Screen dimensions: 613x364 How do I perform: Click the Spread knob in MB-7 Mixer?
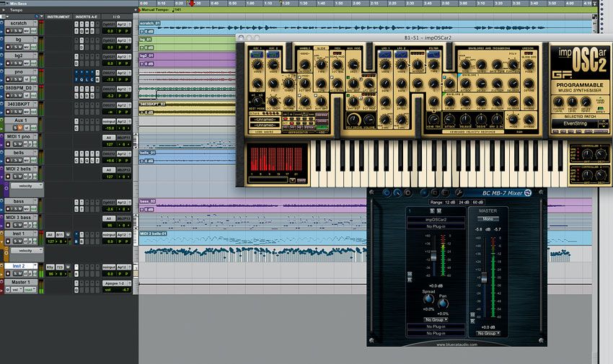428,300
